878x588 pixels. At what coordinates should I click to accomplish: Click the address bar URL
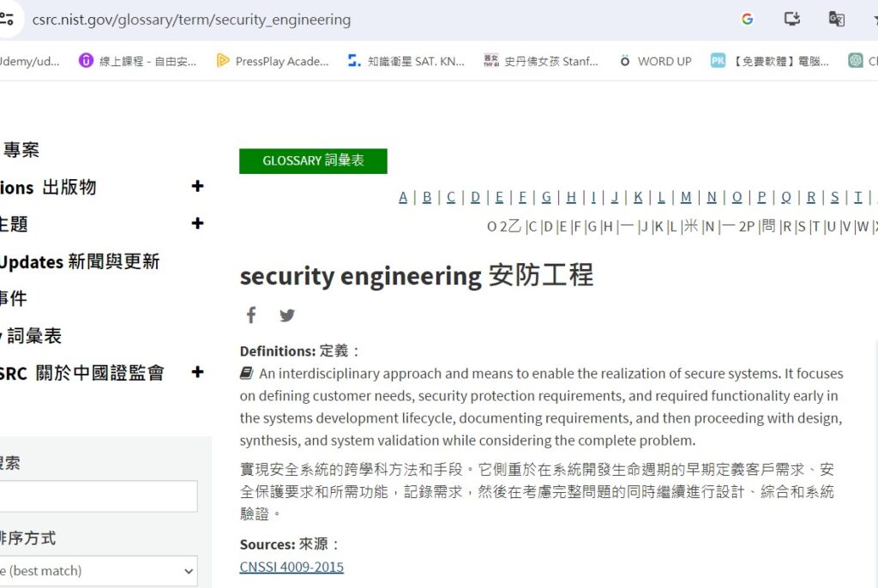coord(191,19)
